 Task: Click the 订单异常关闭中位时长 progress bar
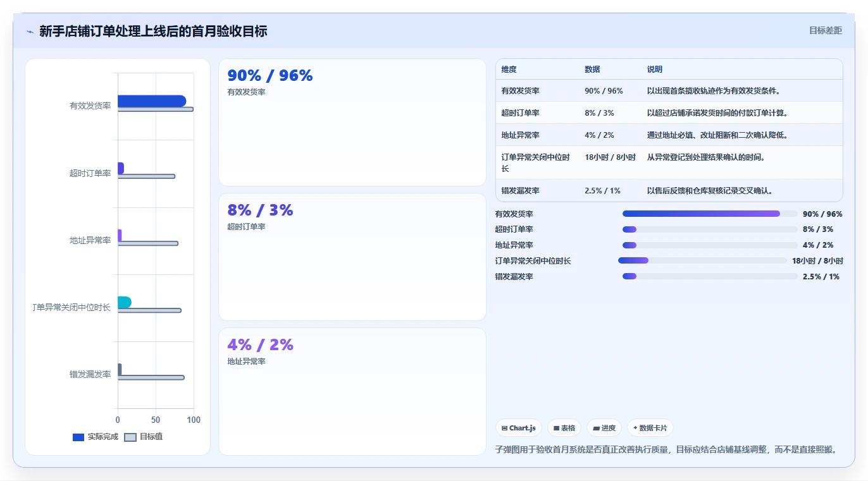pos(702,260)
